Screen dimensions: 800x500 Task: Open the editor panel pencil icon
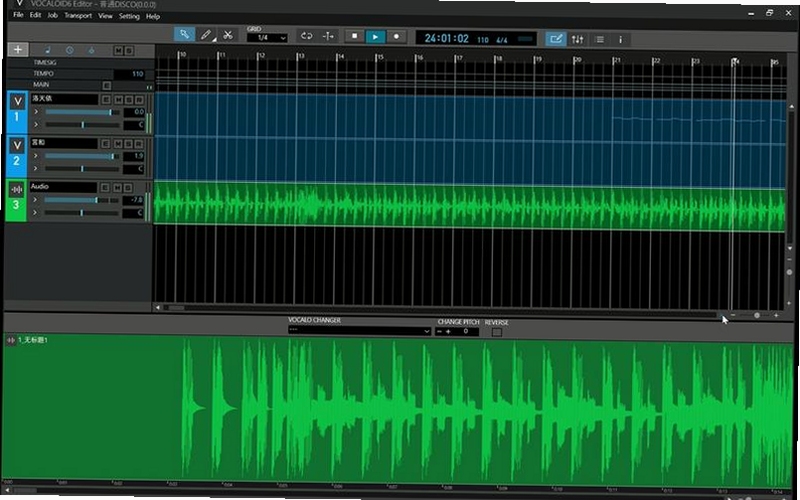556,39
